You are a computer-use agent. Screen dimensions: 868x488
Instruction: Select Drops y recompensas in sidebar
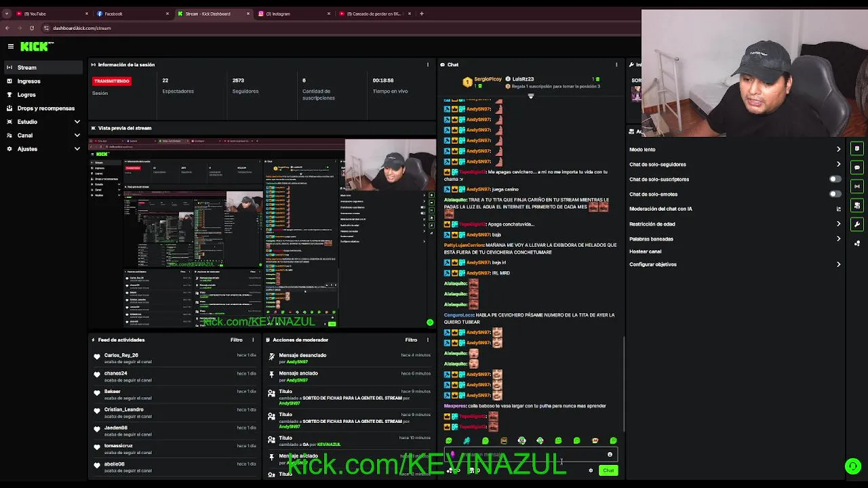43,108
